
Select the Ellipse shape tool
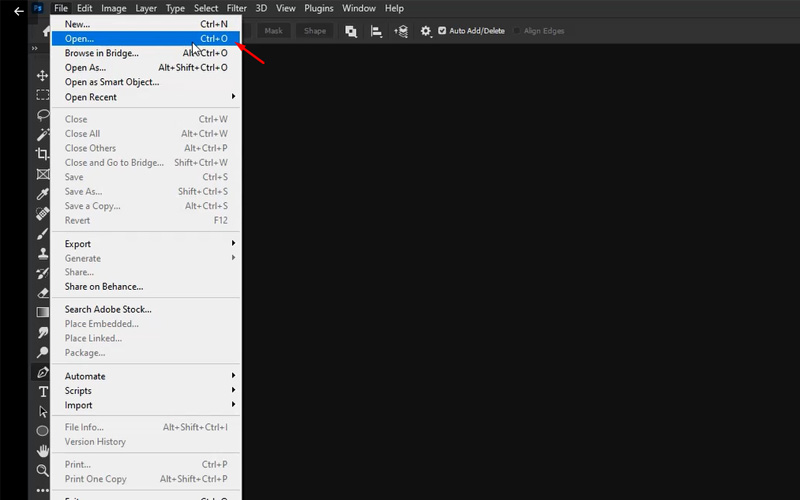pos(42,431)
